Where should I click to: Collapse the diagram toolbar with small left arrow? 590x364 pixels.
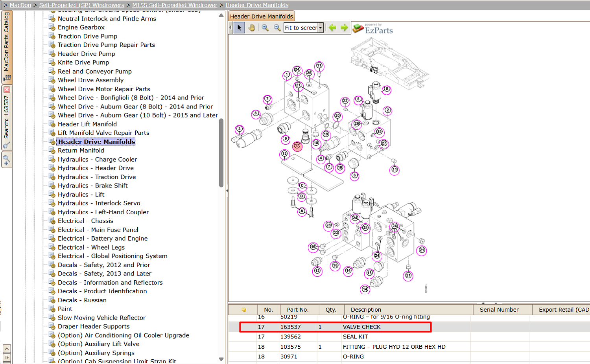pos(230,28)
